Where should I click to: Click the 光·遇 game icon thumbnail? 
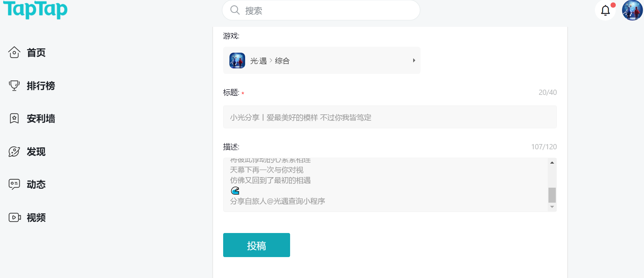(x=237, y=61)
